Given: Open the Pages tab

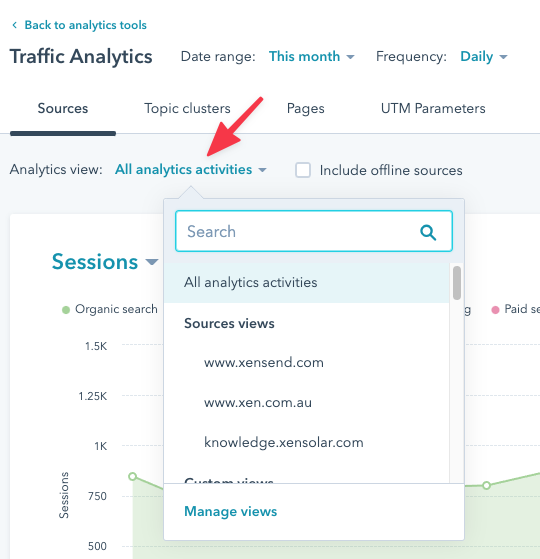Looking at the screenshot, I should 305,108.
